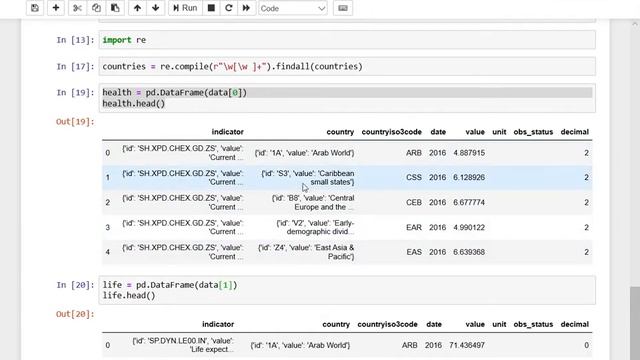Image resolution: width=640 pixels, height=360 pixels.
Task: Open the cell type Code dropdown
Action: pos(293,8)
